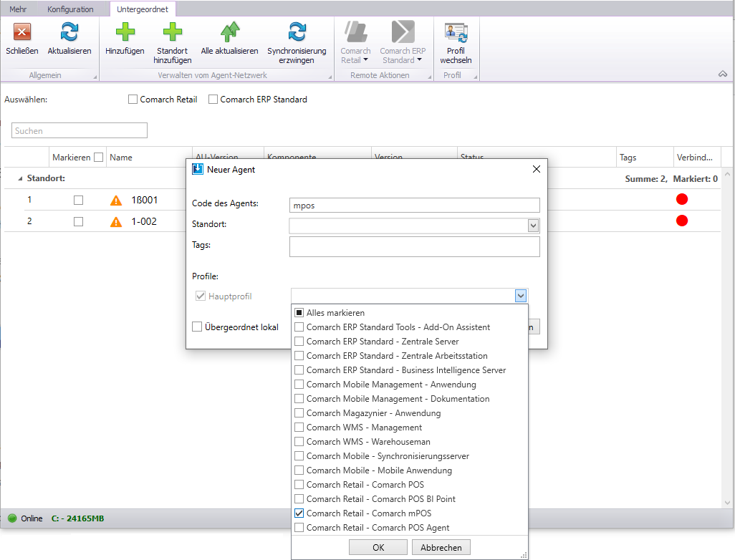Switch to the Konfiguration tab
Image resolution: width=735 pixels, height=560 pixels.
pos(70,9)
